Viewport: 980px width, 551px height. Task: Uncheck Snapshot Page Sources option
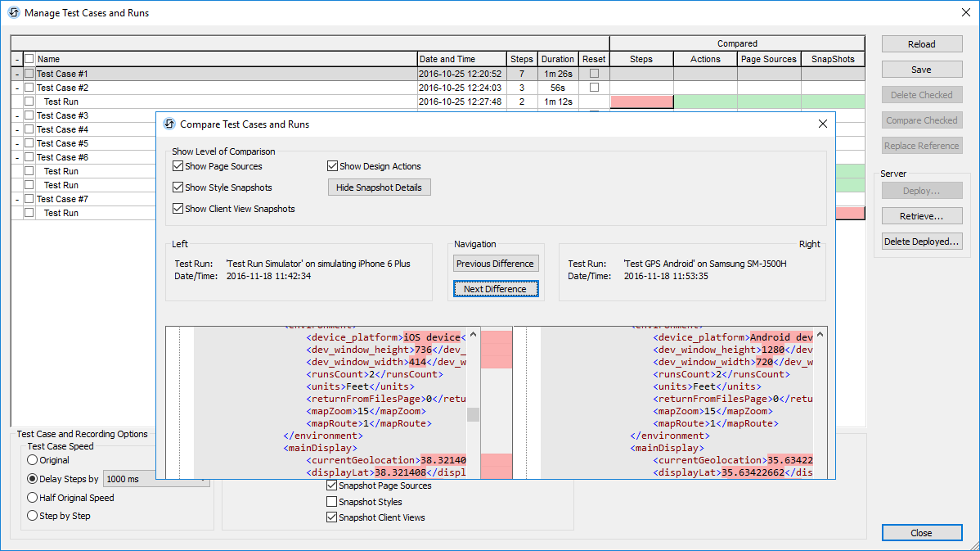point(332,486)
